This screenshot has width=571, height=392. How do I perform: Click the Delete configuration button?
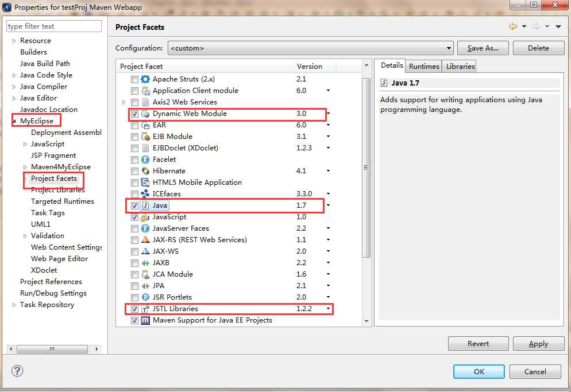click(x=538, y=48)
